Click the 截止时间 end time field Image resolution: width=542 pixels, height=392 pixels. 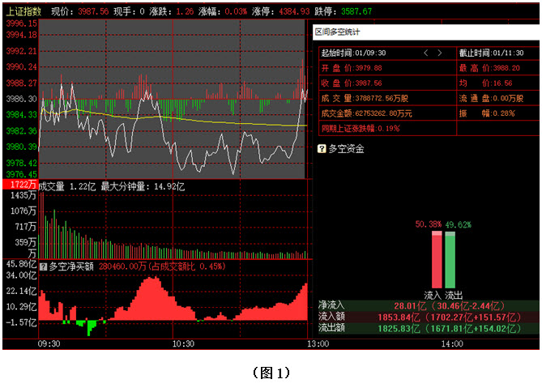491,53
